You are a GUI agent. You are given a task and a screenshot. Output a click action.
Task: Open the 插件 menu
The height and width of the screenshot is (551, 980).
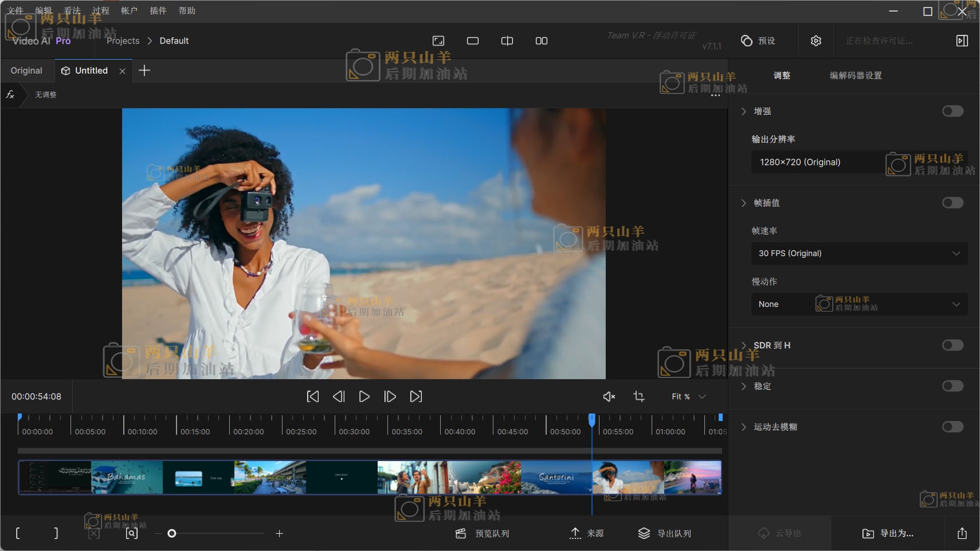[158, 10]
